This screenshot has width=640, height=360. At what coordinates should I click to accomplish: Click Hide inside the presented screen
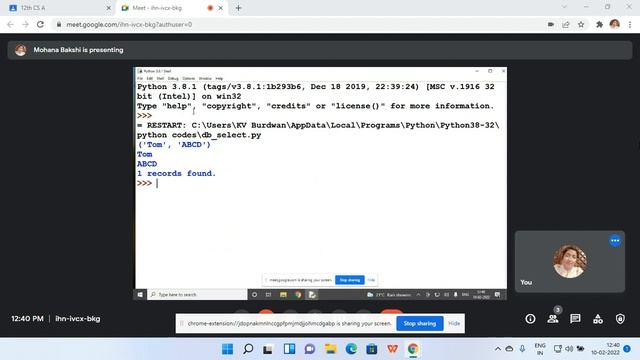pos(371,280)
